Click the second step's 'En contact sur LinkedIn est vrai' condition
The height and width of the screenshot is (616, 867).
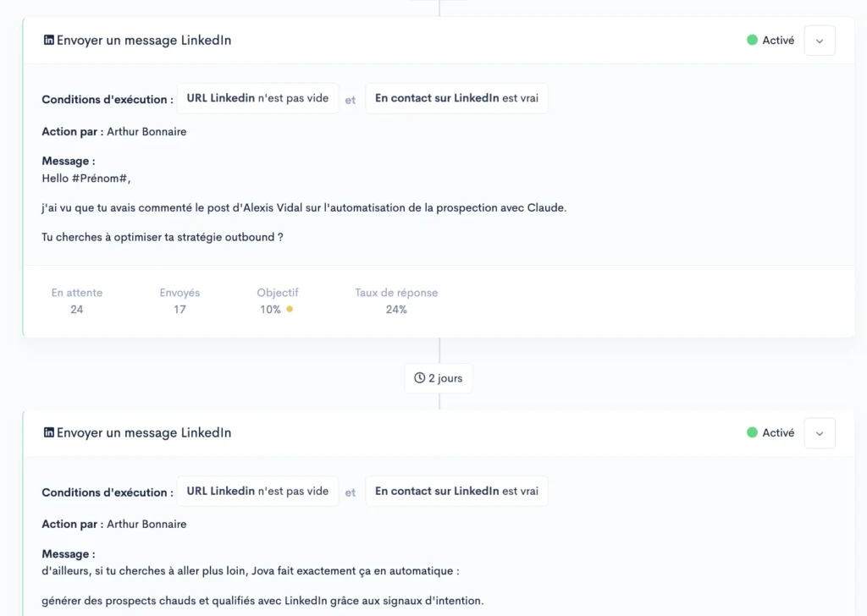click(x=456, y=491)
